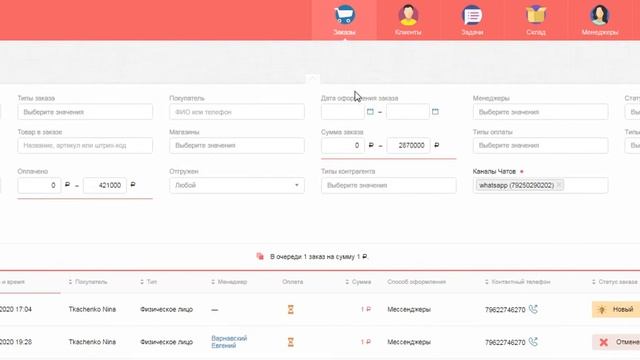Open Типы заказа dropdown

(85, 112)
